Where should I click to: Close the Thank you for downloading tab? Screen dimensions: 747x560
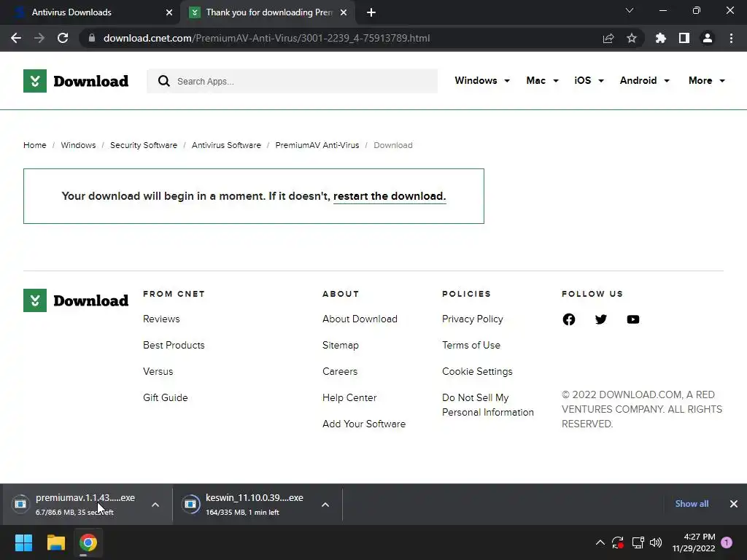344,12
